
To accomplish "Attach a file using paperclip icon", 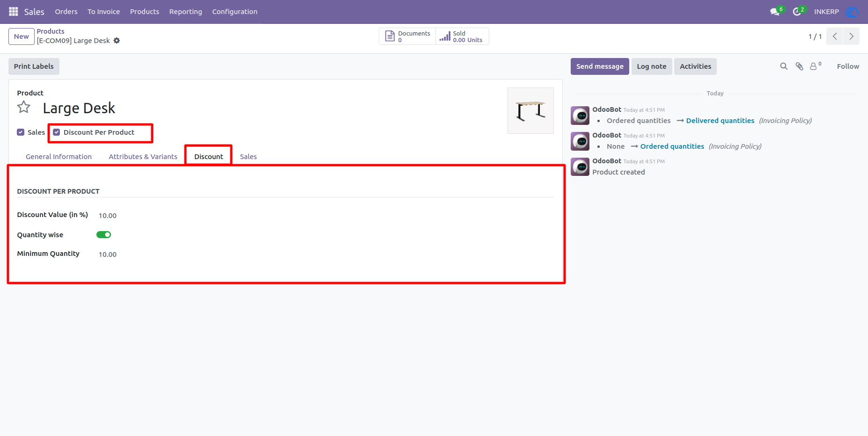I will coord(800,66).
